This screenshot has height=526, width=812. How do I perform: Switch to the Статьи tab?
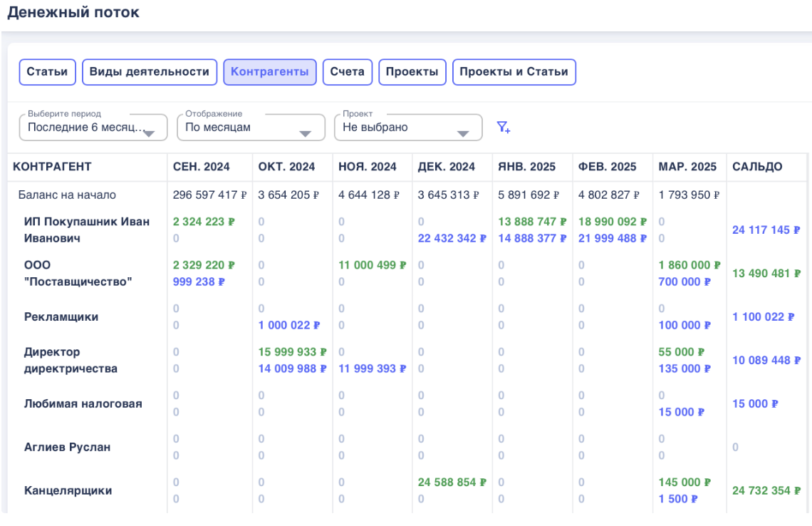click(x=47, y=72)
